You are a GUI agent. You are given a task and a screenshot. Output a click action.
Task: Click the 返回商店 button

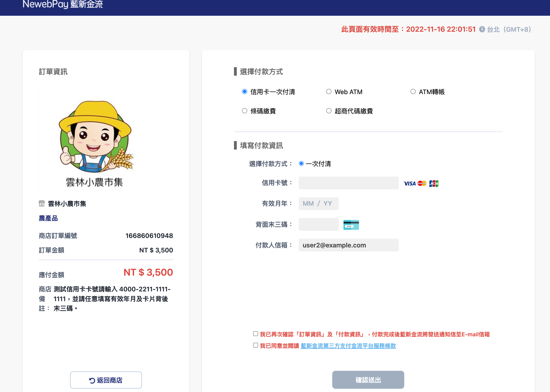(106, 380)
